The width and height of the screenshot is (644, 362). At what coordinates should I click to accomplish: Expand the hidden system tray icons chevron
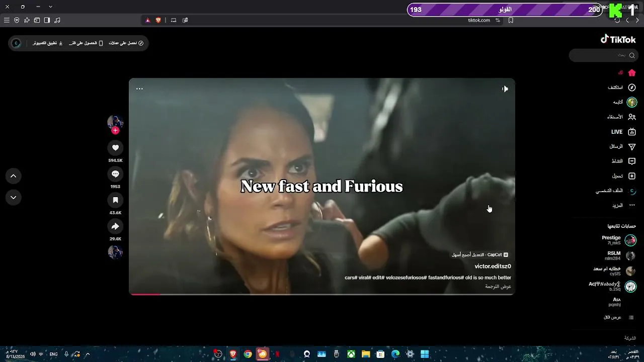click(88, 354)
